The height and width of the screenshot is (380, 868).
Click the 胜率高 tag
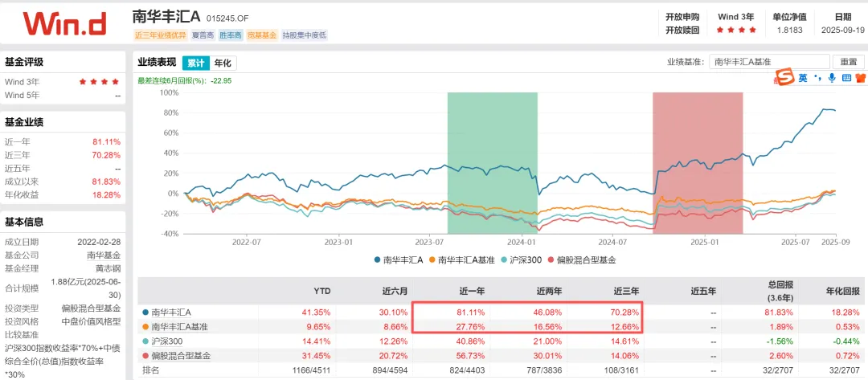(231, 35)
